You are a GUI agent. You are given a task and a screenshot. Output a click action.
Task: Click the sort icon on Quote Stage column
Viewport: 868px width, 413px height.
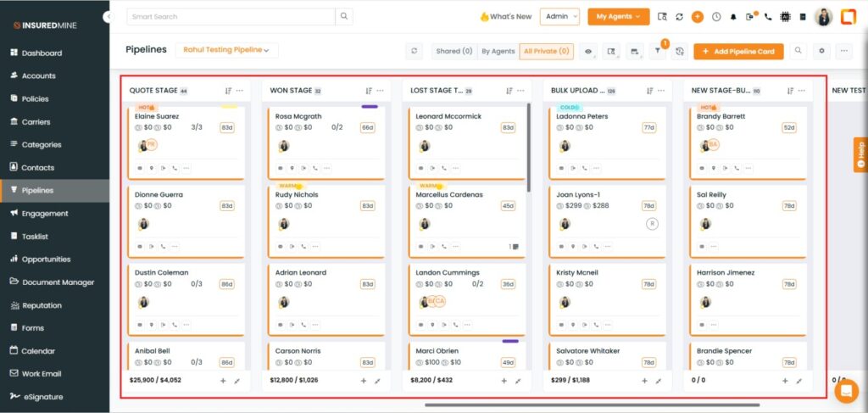point(228,91)
